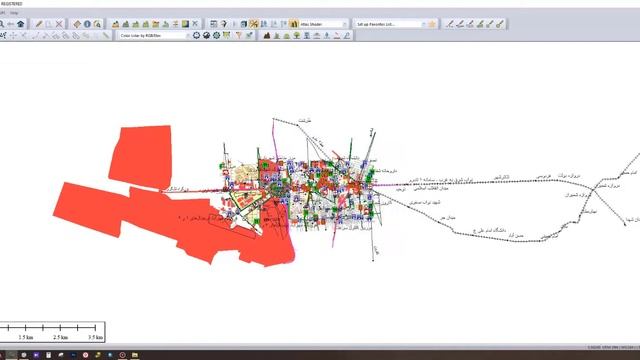
Task: Click the orange funnel Lidar filter icon
Action: 239,36
